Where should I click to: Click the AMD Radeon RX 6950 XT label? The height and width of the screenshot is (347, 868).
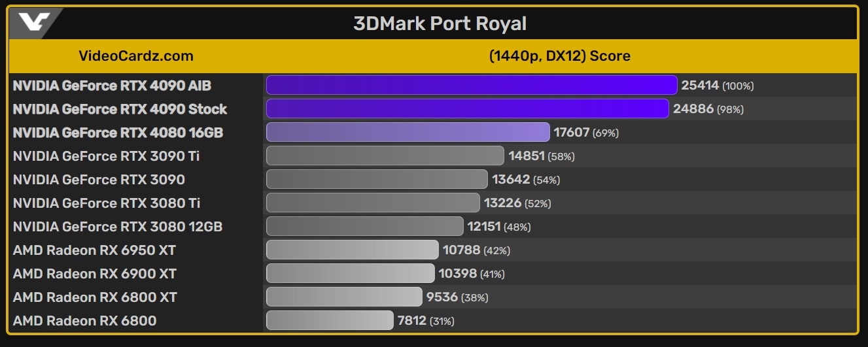(x=94, y=250)
